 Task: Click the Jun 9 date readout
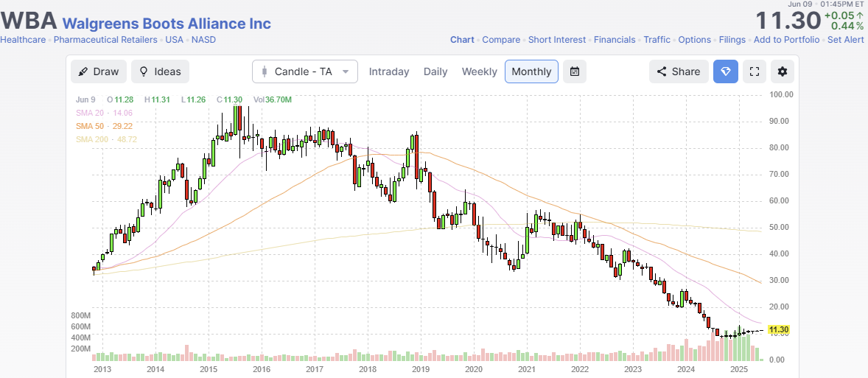(x=85, y=99)
